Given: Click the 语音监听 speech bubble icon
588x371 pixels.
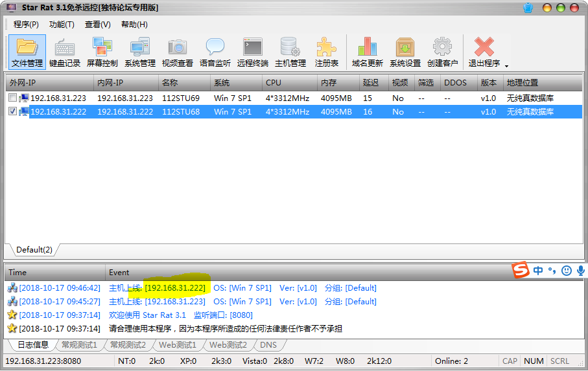Looking at the screenshot, I should tap(215, 47).
